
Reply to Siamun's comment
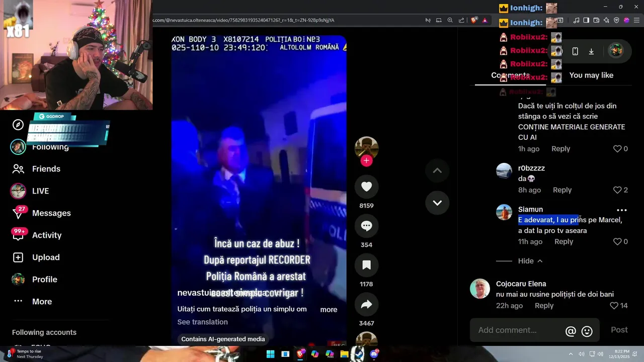tap(563, 242)
